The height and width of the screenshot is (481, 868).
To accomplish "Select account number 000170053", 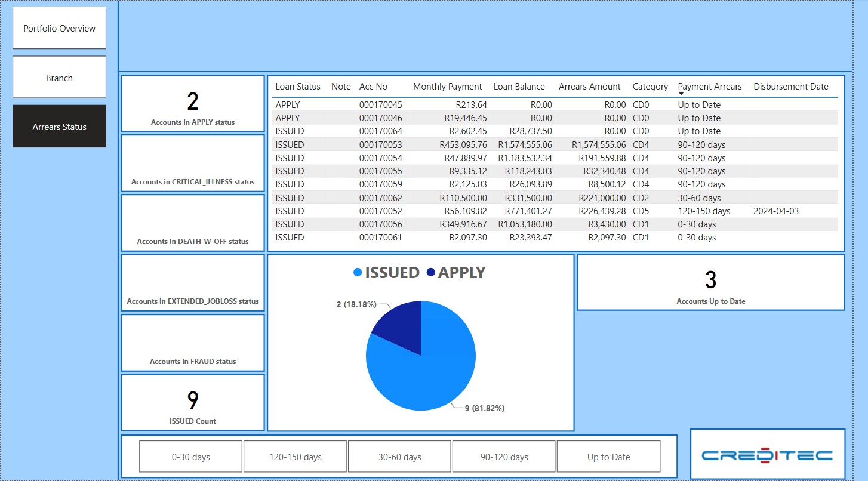I will pos(381,144).
